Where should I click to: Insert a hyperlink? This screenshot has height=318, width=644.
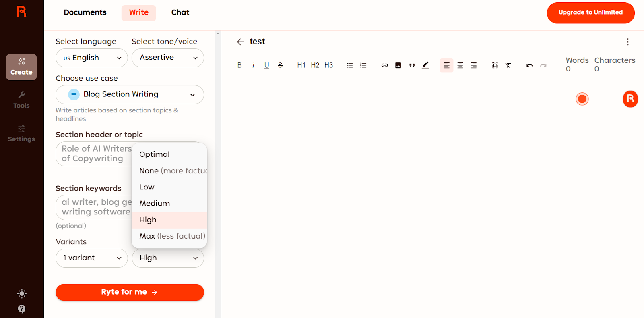pyautogui.click(x=384, y=65)
